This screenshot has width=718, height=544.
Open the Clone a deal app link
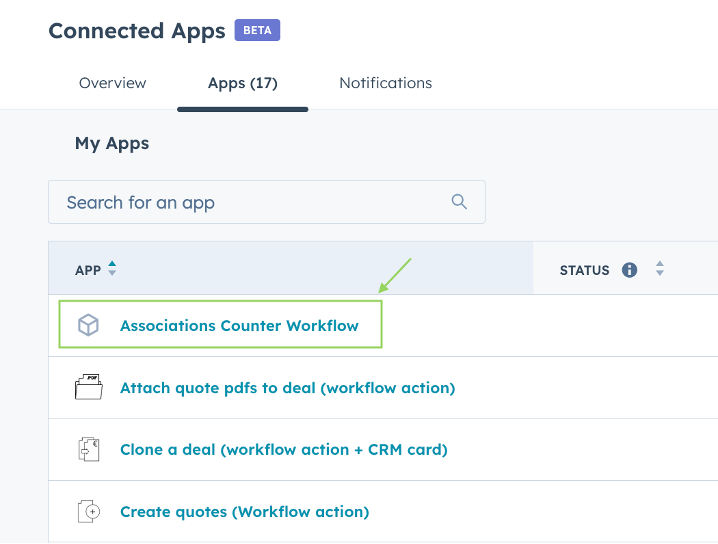click(283, 449)
